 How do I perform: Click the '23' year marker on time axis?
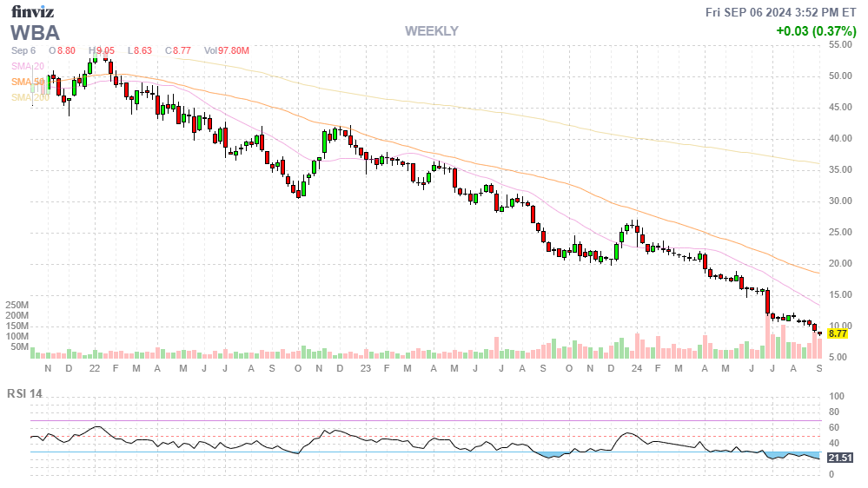(x=366, y=368)
